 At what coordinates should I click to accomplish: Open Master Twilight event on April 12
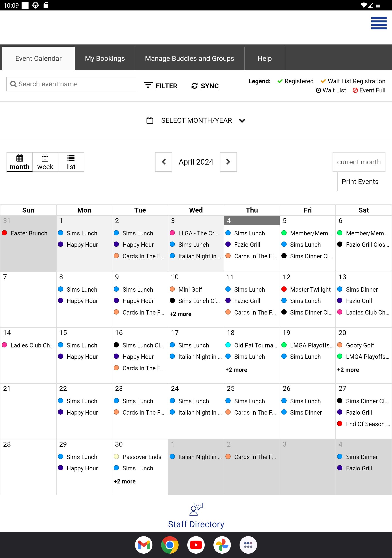pyautogui.click(x=310, y=289)
